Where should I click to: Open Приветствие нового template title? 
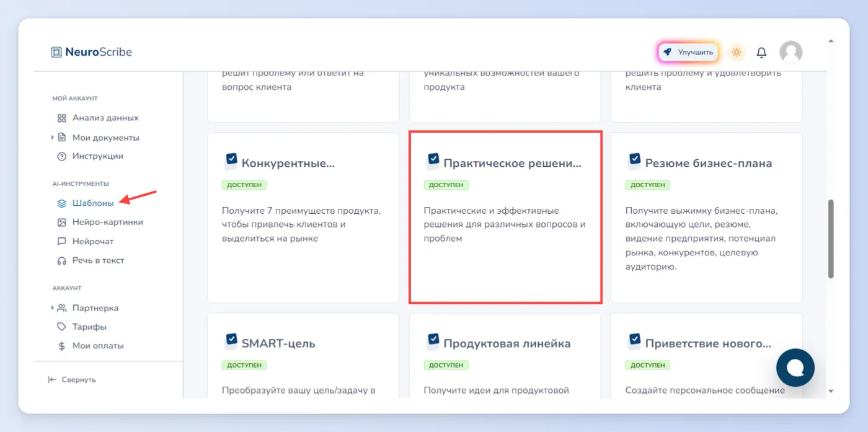pos(709,343)
